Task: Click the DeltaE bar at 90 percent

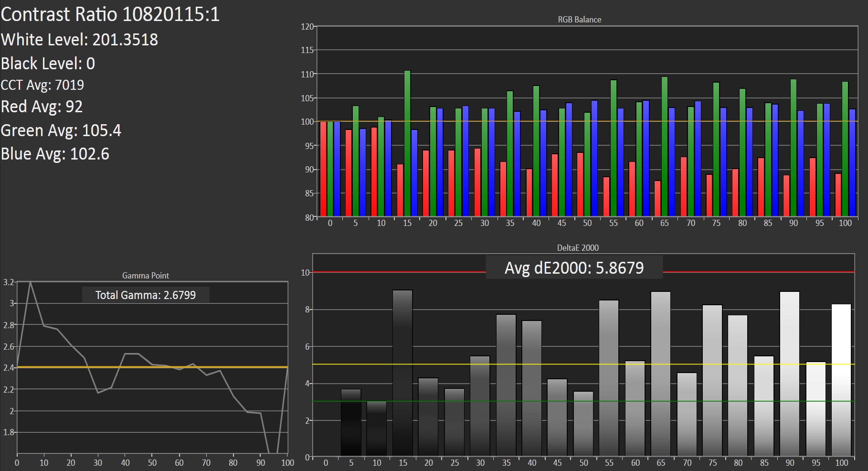Action: pos(790,374)
